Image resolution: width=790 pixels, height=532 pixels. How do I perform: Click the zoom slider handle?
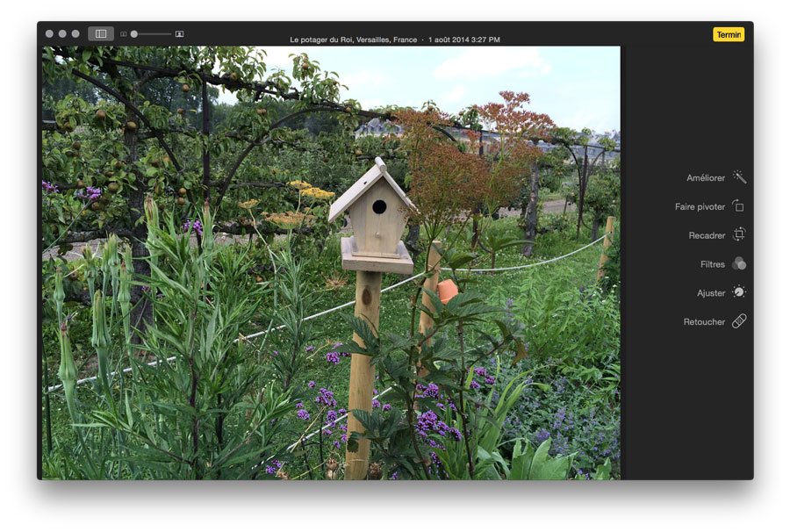pos(134,34)
